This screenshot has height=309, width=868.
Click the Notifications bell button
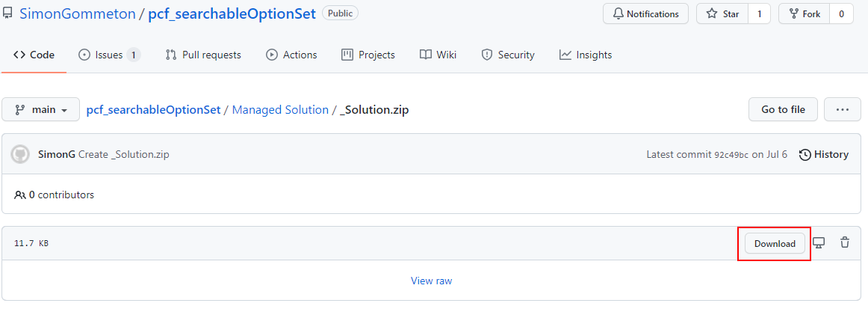pos(645,14)
